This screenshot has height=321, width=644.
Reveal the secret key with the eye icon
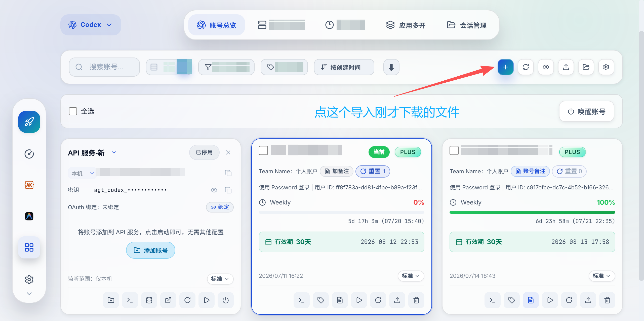pyautogui.click(x=214, y=190)
